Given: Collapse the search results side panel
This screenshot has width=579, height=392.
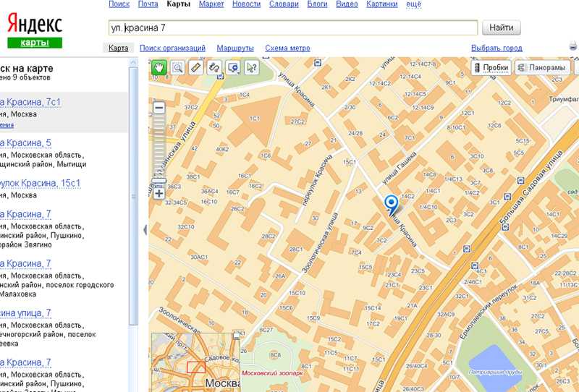Looking at the screenshot, I should point(145,230).
